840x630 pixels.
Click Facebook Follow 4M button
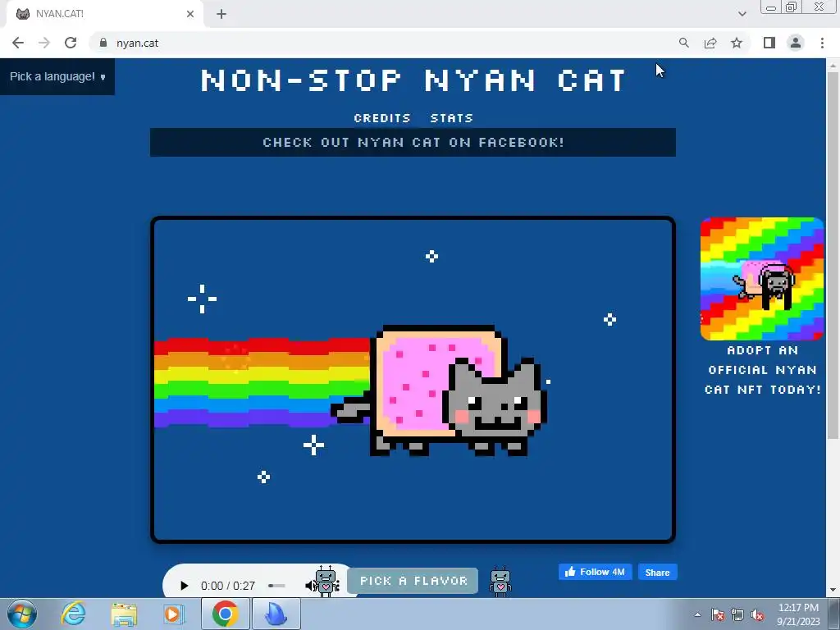coord(596,572)
